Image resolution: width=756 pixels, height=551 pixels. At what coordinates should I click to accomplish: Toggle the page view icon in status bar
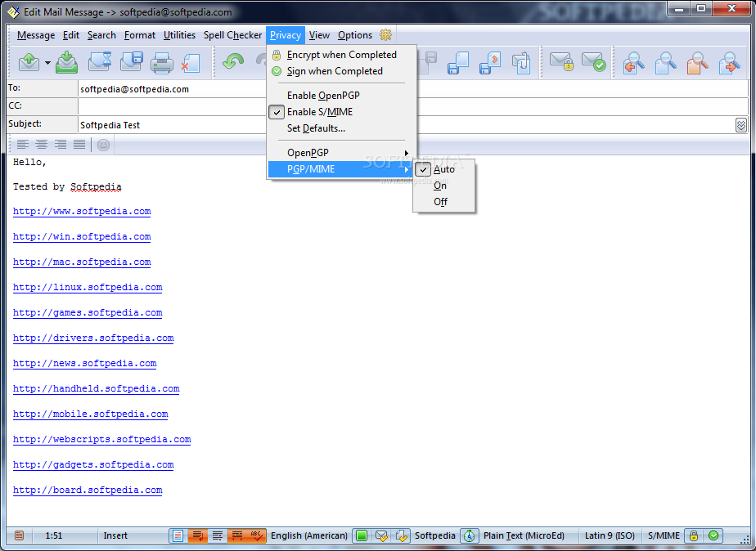tap(178, 535)
